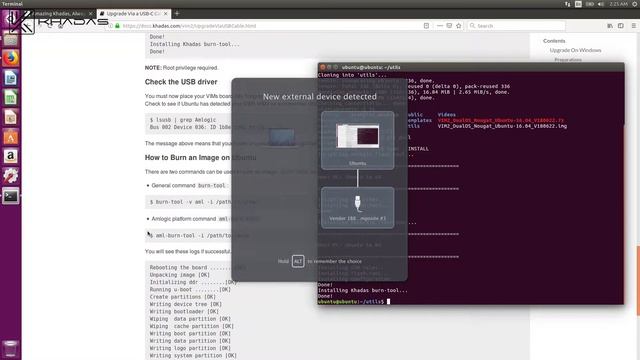Open Firefox from the Ubuntu launcher

[11, 58]
